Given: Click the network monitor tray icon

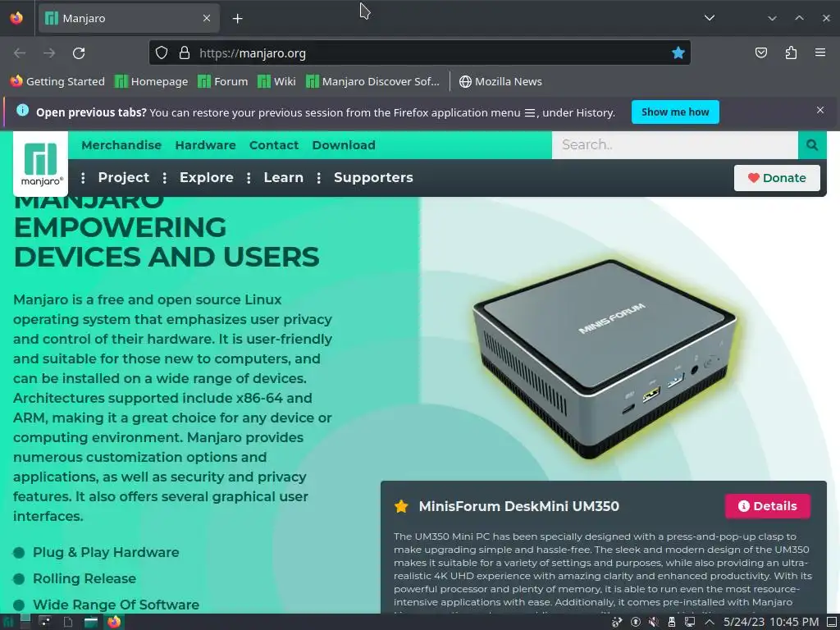Looking at the screenshot, I should coord(690,622).
